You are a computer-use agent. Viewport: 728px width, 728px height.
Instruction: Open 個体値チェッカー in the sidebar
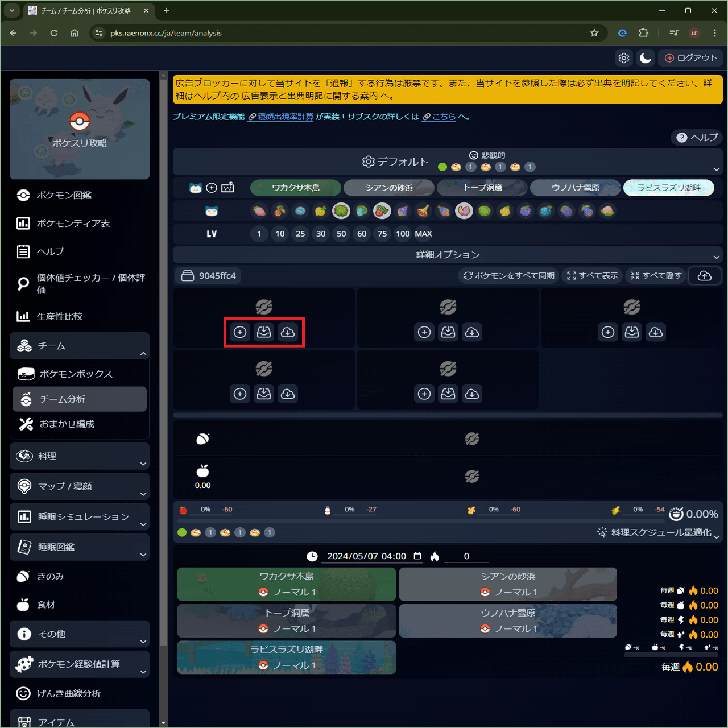80,284
